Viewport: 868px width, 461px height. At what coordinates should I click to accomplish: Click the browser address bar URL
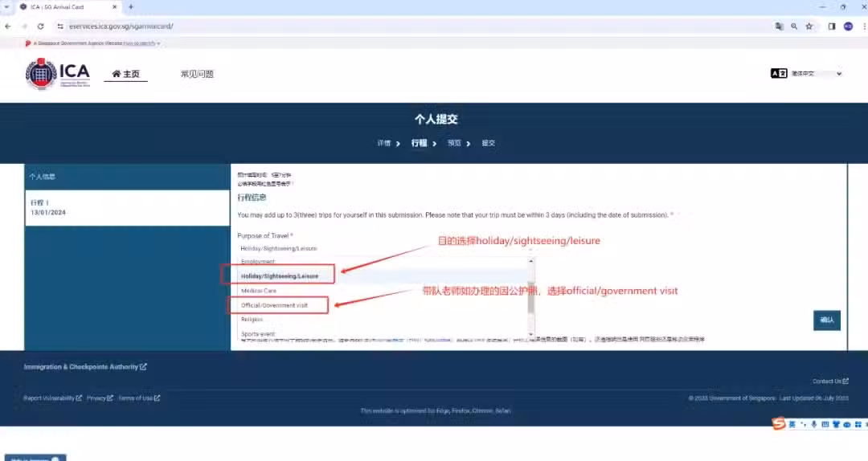pyautogui.click(x=121, y=26)
